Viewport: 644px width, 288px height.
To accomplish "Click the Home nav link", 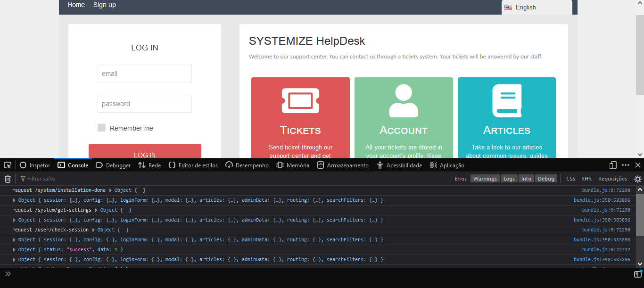I will [76, 5].
